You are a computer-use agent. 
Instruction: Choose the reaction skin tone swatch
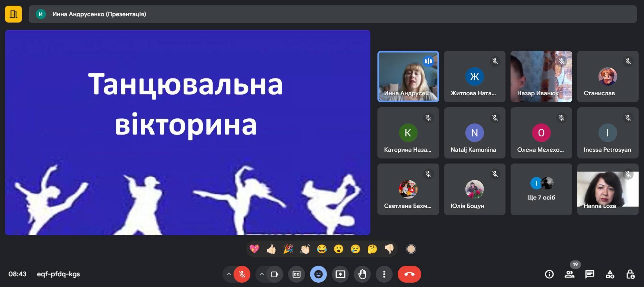pyautogui.click(x=411, y=249)
